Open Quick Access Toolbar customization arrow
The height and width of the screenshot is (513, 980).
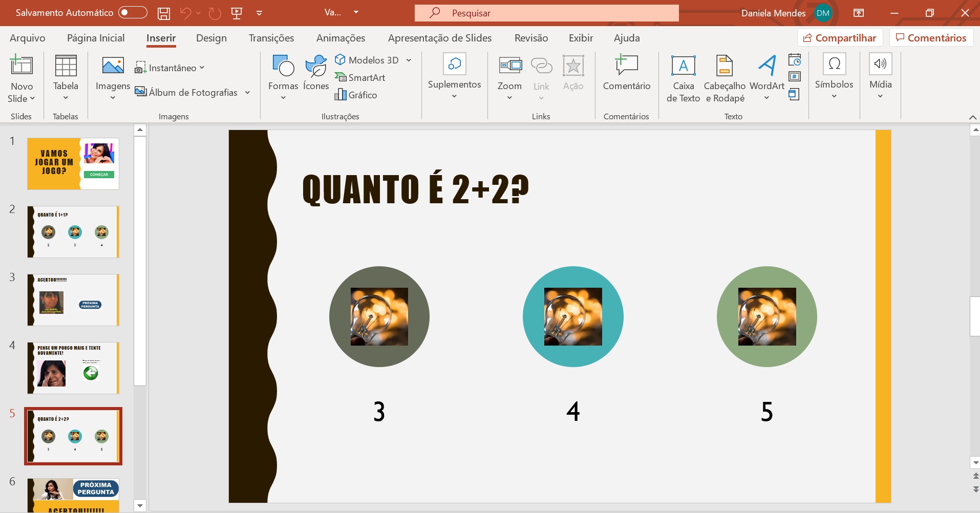coord(259,13)
